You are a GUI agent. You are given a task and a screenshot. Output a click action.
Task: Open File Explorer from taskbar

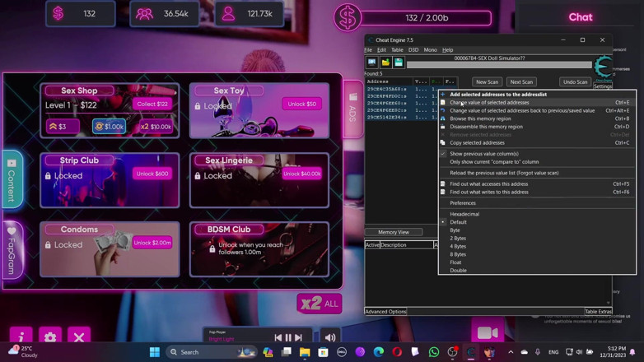point(305,352)
